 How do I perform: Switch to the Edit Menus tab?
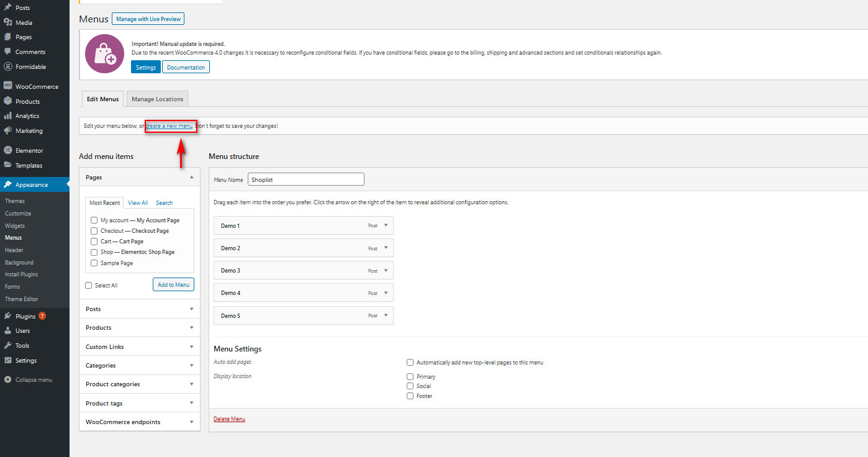pos(102,99)
